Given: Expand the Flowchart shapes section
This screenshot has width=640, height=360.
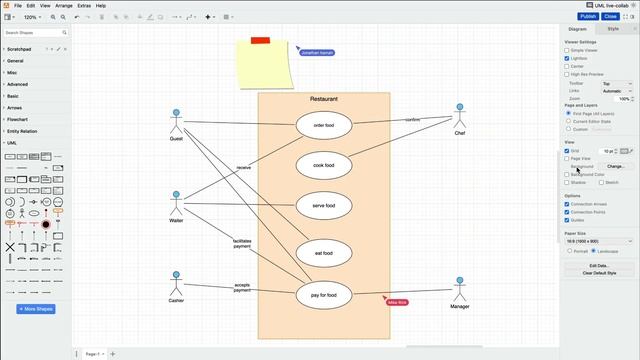Looking at the screenshot, I should point(17,120).
